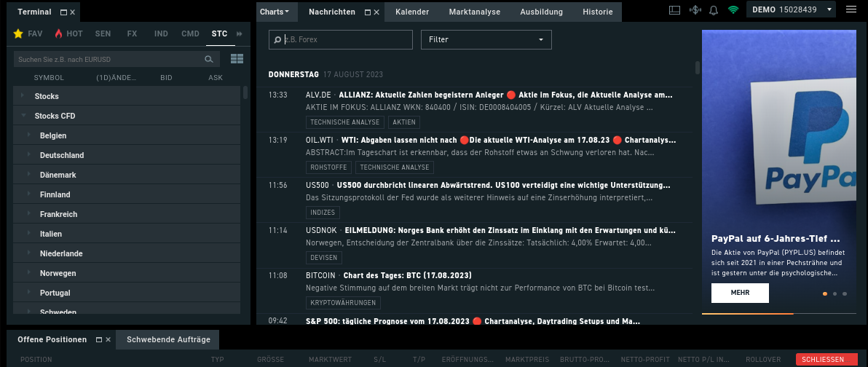Image resolution: width=868 pixels, height=367 pixels.
Task: Close the Terminal panel tab
Action: click(73, 12)
